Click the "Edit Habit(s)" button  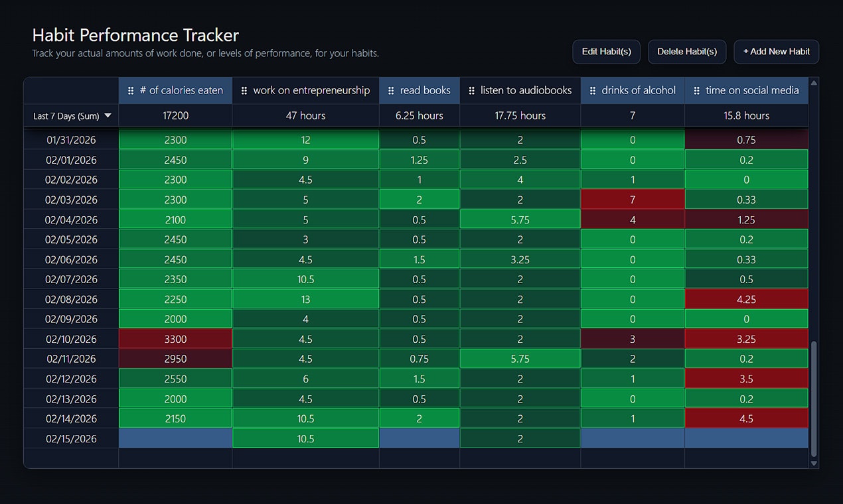click(606, 52)
